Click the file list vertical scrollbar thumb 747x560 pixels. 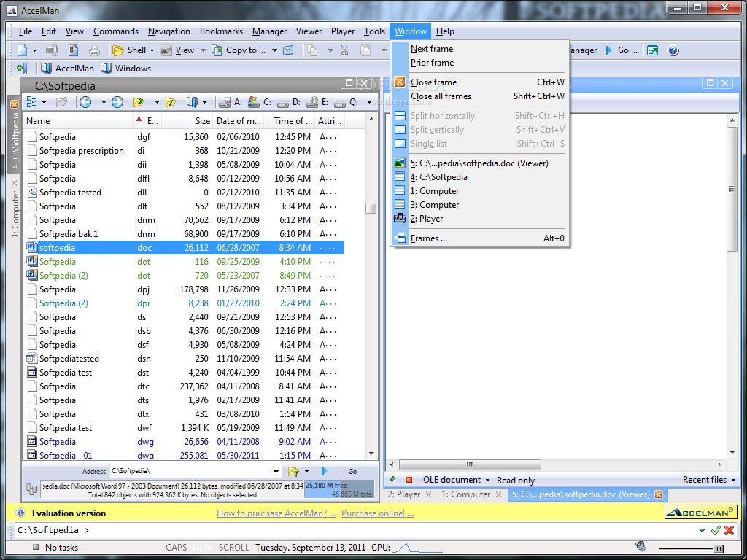(x=371, y=208)
